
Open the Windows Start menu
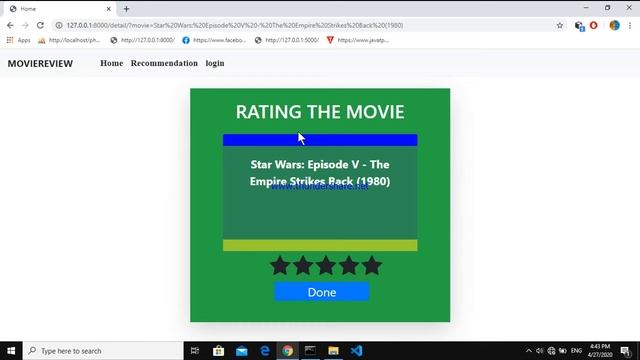[11, 351]
